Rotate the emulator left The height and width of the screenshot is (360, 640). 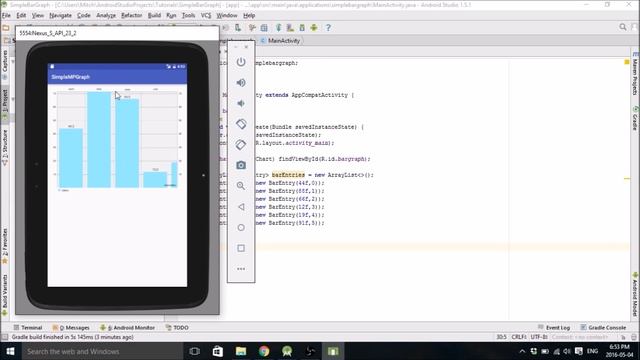[x=241, y=124]
